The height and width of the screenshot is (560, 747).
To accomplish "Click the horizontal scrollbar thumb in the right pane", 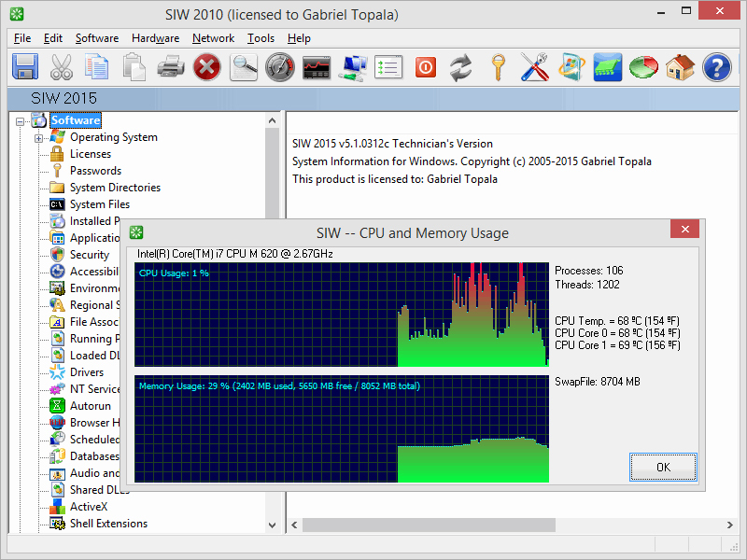I will click(x=429, y=525).
